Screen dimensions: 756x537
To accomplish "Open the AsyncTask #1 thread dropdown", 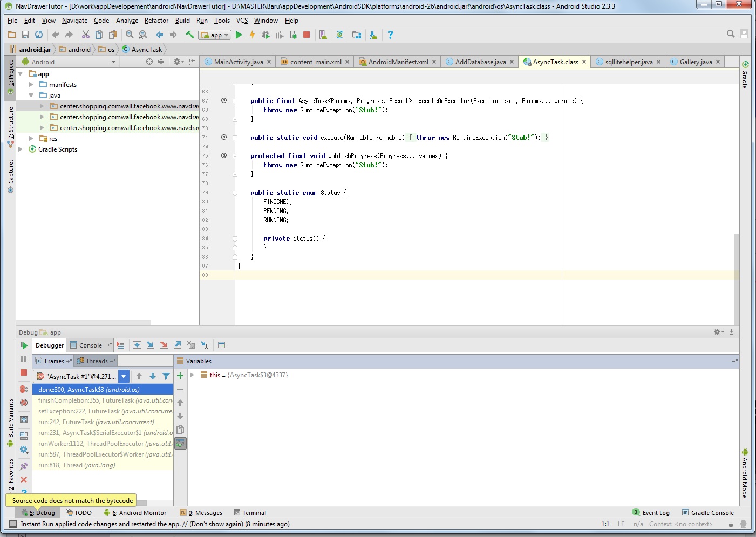I will pos(124,377).
